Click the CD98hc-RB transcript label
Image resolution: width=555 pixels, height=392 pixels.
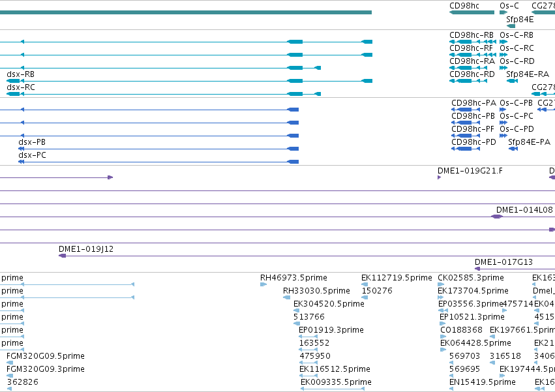point(471,35)
